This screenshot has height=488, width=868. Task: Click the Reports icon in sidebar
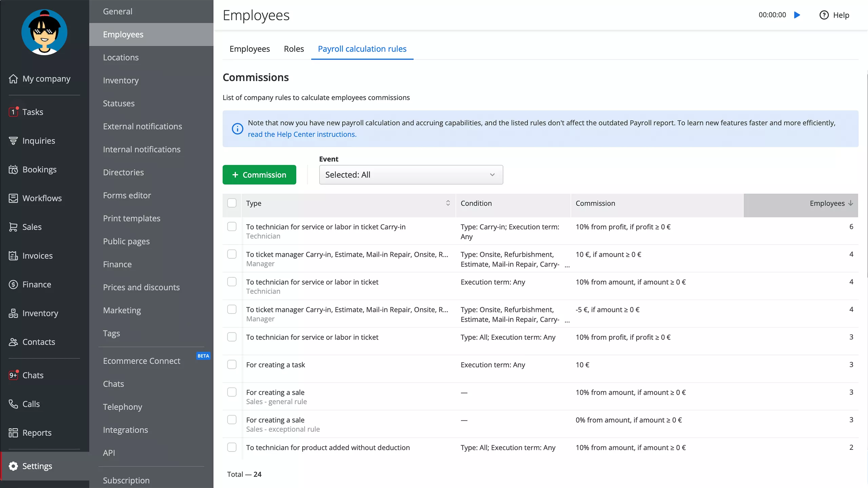(13, 433)
